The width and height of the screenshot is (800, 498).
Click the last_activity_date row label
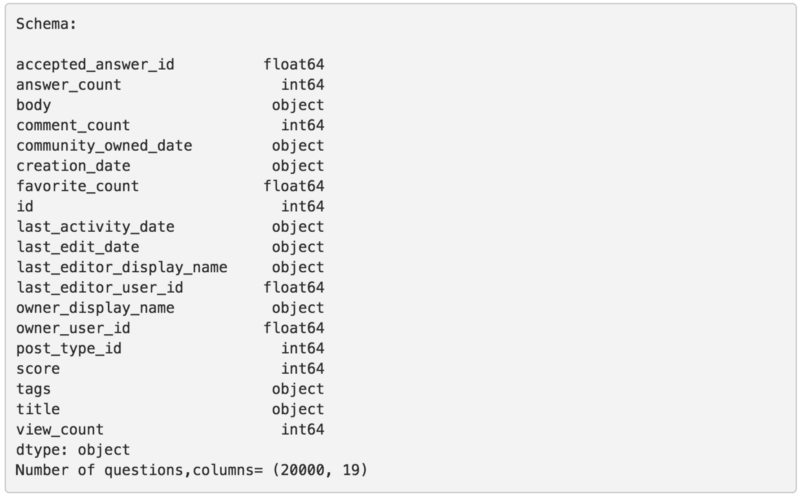click(x=96, y=227)
